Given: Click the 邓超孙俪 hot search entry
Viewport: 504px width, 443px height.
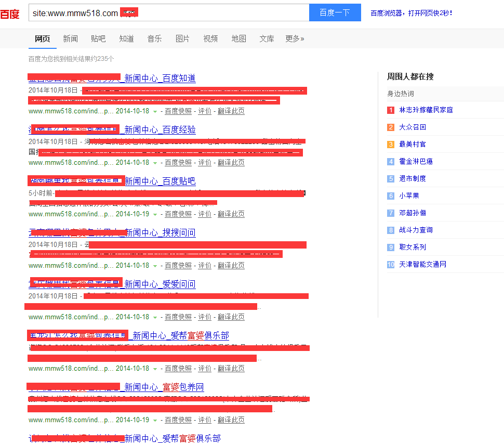Looking at the screenshot, I should click(413, 213).
